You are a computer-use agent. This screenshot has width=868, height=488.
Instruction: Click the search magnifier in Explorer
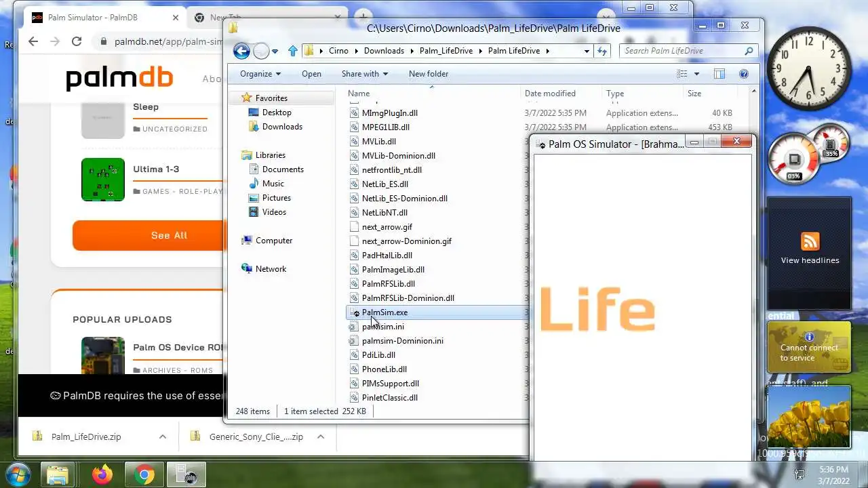[749, 51]
